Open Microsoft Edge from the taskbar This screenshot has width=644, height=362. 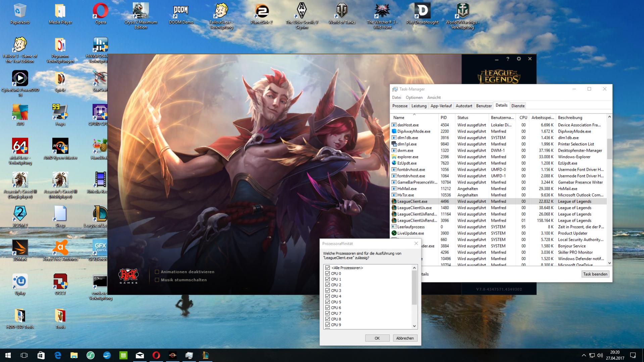coord(58,355)
